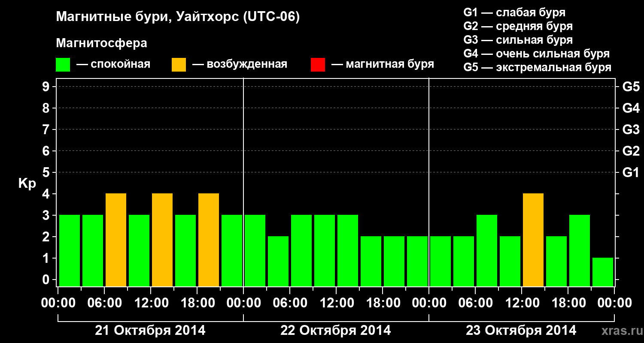Click the green 00:00–03:00 bar on 22 October
The image size is (644, 343).
point(255,250)
